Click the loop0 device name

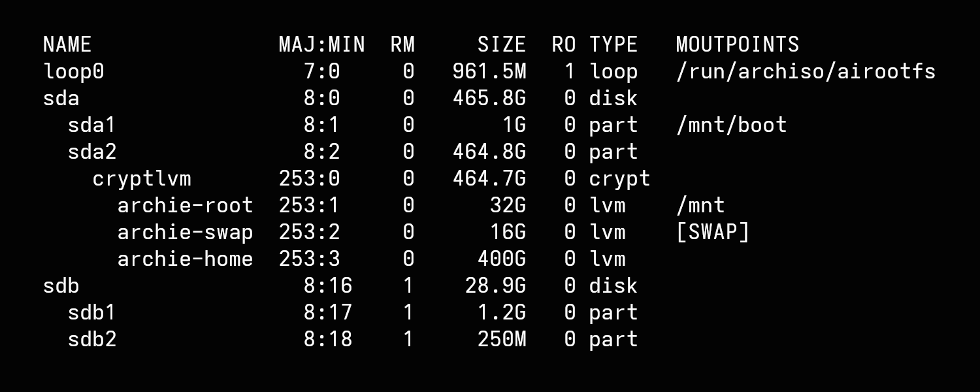coord(73,71)
